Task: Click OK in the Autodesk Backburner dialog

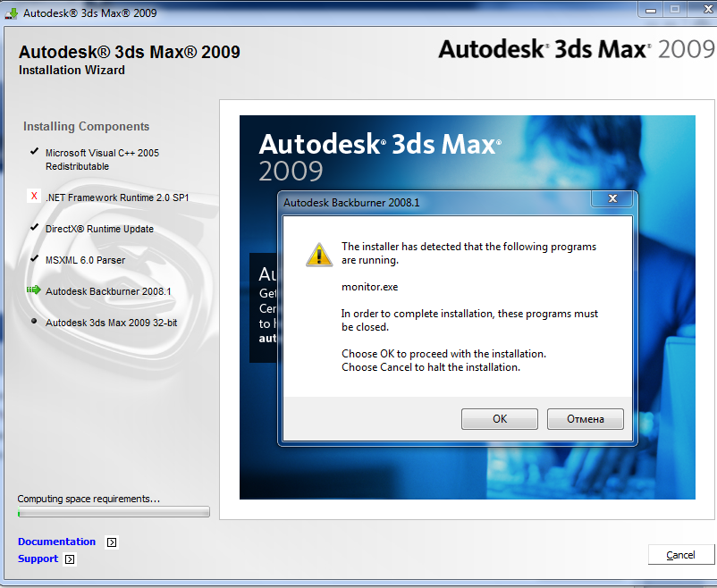Action: 500,419
